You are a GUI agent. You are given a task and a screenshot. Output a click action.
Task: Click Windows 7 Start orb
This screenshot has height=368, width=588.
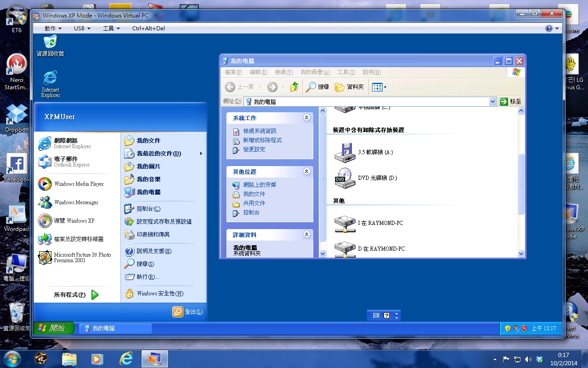point(12,359)
